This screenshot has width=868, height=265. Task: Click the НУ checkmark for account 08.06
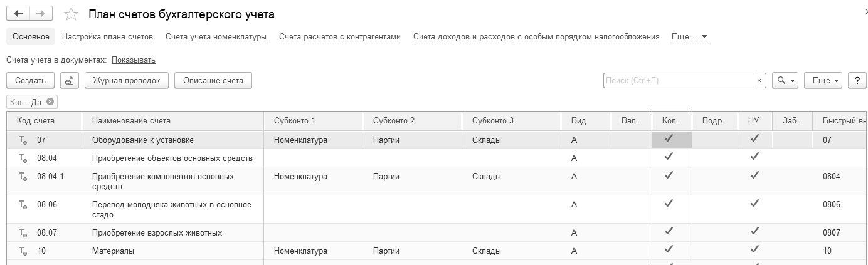tap(754, 204)
